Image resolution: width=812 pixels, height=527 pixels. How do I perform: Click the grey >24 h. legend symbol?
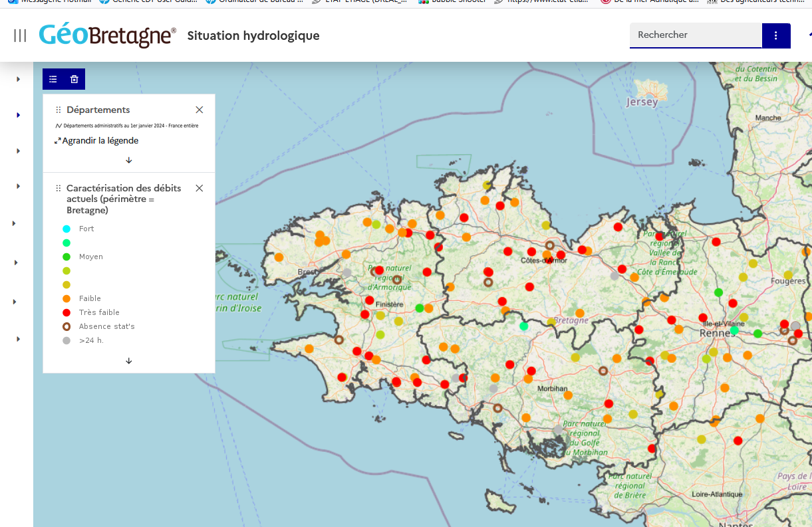[x=67, y=340]
